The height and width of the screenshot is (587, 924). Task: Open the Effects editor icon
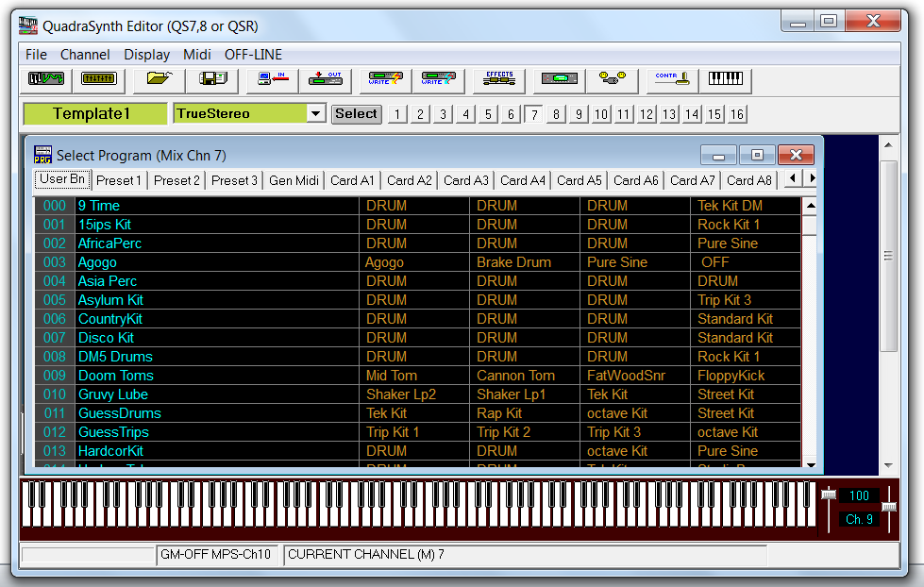click(497, 80)
